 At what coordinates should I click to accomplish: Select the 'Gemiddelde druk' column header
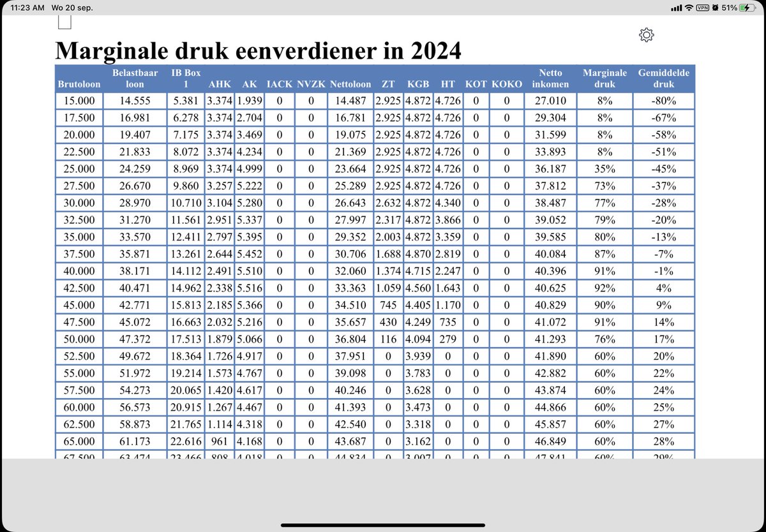tap(663, 78)
